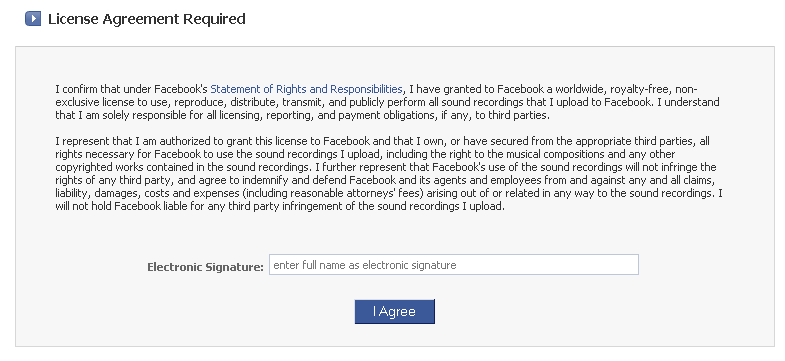Select the License Agreement Required heading
Viewport: 785px width, 361px height.
(x=147, y=19)
